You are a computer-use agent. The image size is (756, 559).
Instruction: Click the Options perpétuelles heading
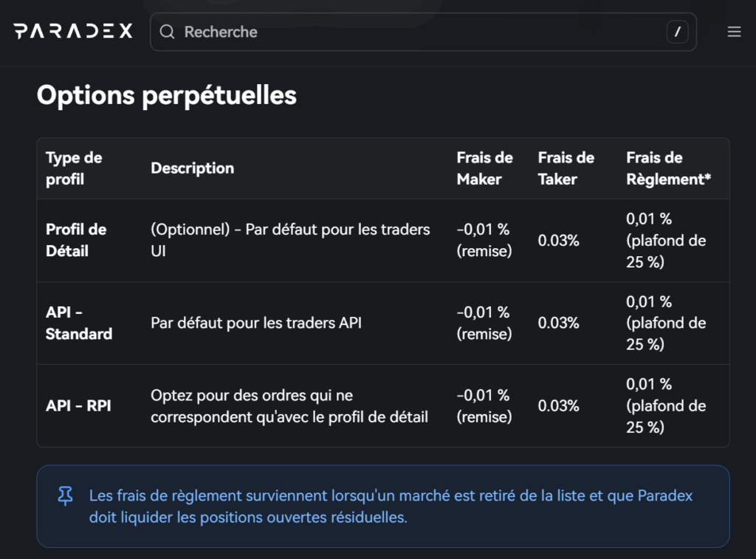click(166, 95)
